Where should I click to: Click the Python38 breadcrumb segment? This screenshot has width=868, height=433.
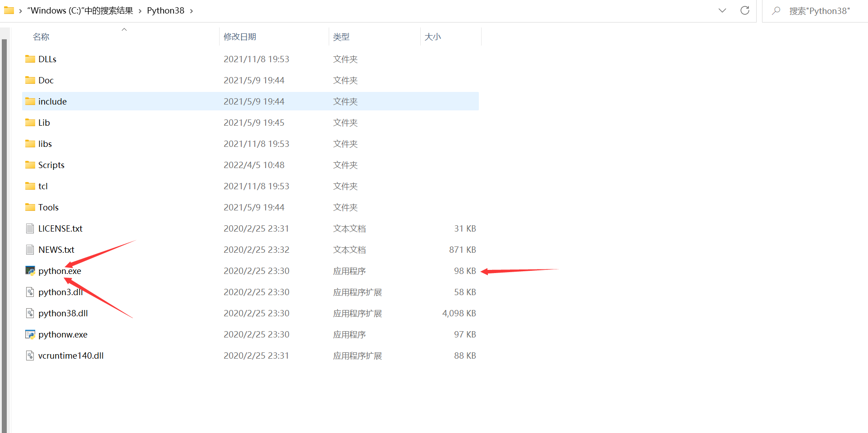[x=165, y=11]
